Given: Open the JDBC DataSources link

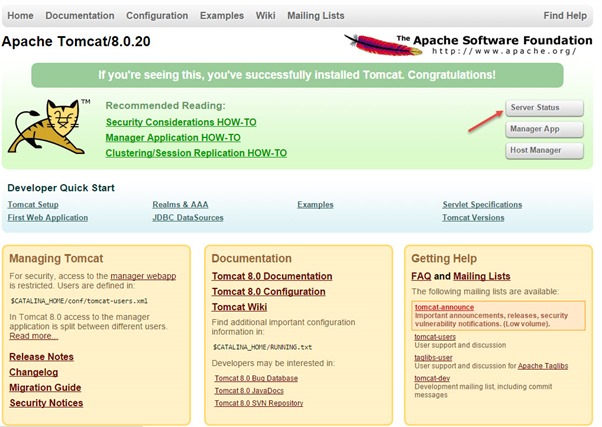Looking at the screenshot, I should [188, 218].
